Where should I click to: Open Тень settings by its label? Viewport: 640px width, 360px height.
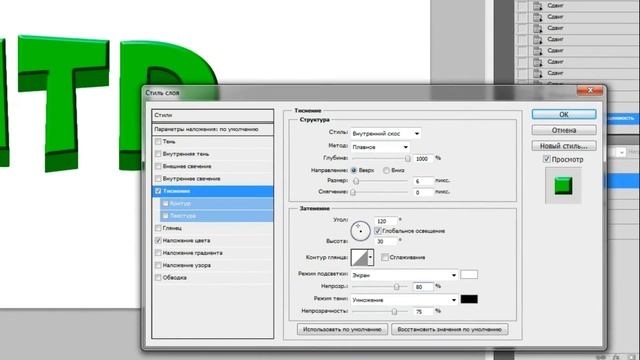(169, 142)
